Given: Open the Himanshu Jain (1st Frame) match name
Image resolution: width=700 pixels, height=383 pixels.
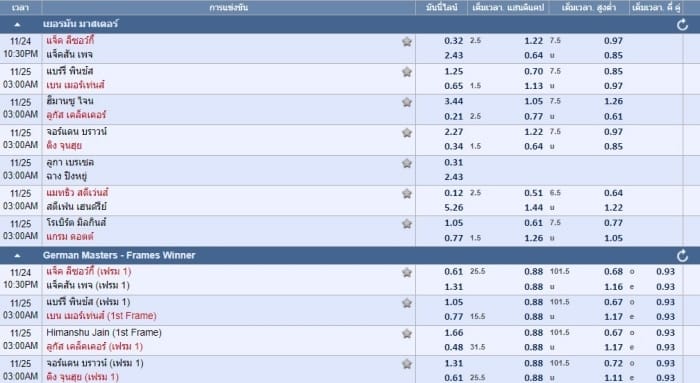Looking at the screenshot, I should click(x=104, y=333).
